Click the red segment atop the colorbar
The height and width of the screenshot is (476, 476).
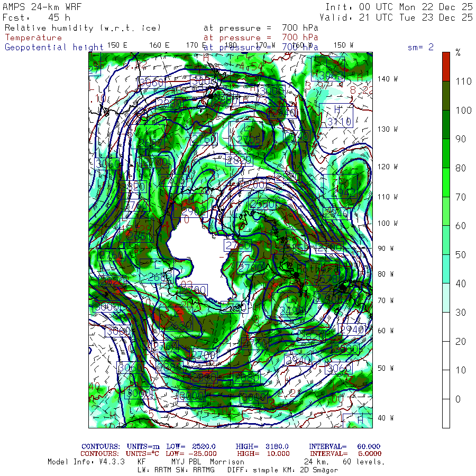pyautogui.click(x=446, y=67)
